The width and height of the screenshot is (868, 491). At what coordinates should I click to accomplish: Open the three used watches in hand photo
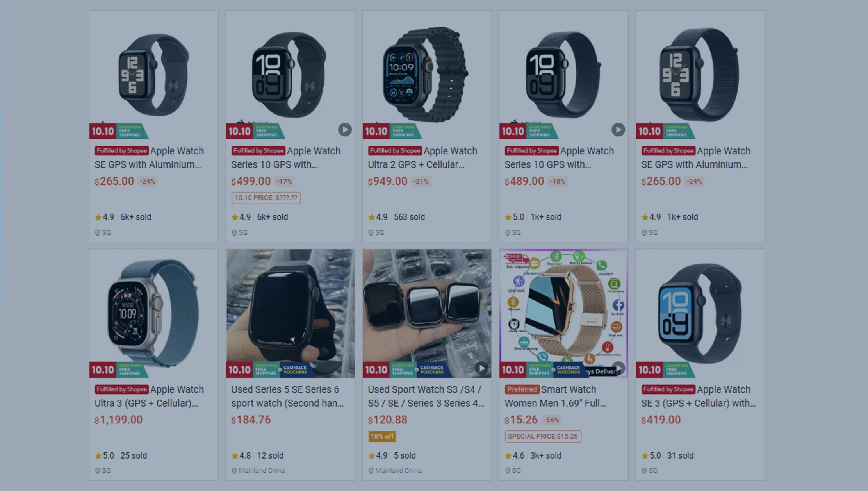pyautogui.click(x=427, y=313)
